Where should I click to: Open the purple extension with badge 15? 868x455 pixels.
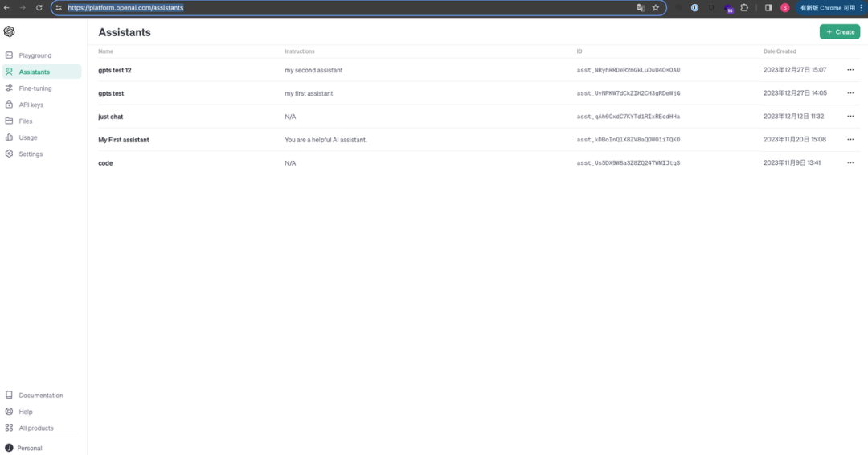(728, 8)
